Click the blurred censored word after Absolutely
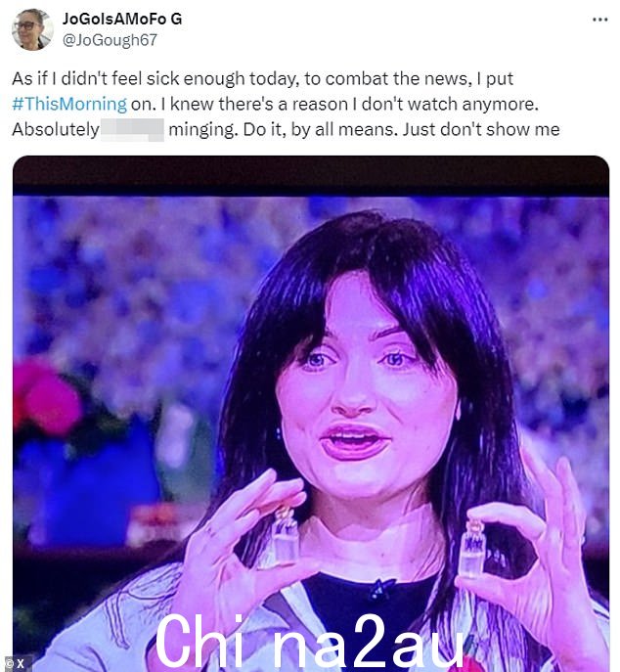Viewport: 620px width, 672px height. [132, 129]
